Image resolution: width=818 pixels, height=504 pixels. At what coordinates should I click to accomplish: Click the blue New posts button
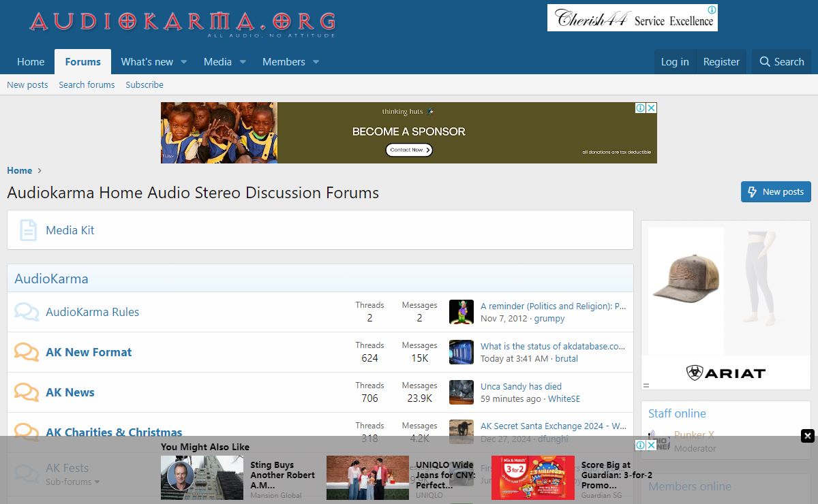(776, 191)
